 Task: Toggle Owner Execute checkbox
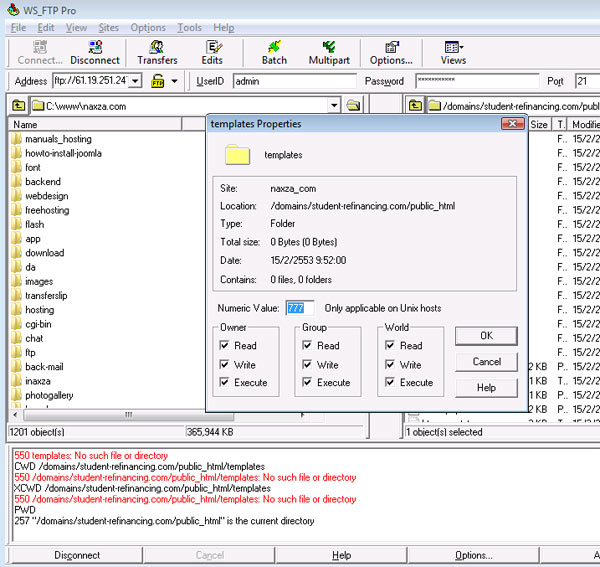pyautogui.click(x=224, y=382)
